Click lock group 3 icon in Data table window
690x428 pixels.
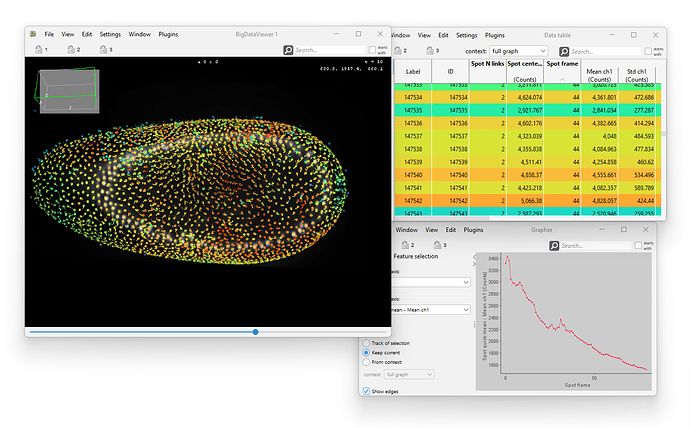tap(430, 51)
